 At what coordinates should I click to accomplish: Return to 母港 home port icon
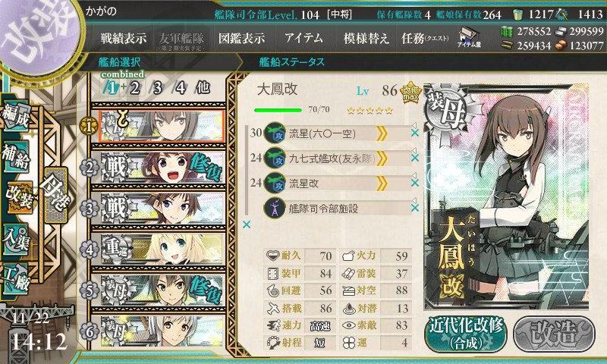coord(55,196)
